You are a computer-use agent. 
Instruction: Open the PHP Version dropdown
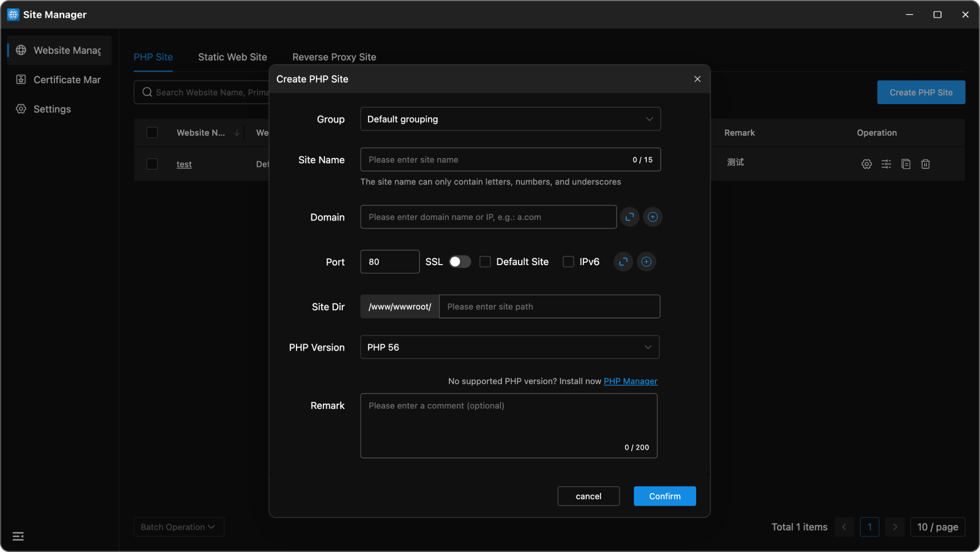[509, 347]
